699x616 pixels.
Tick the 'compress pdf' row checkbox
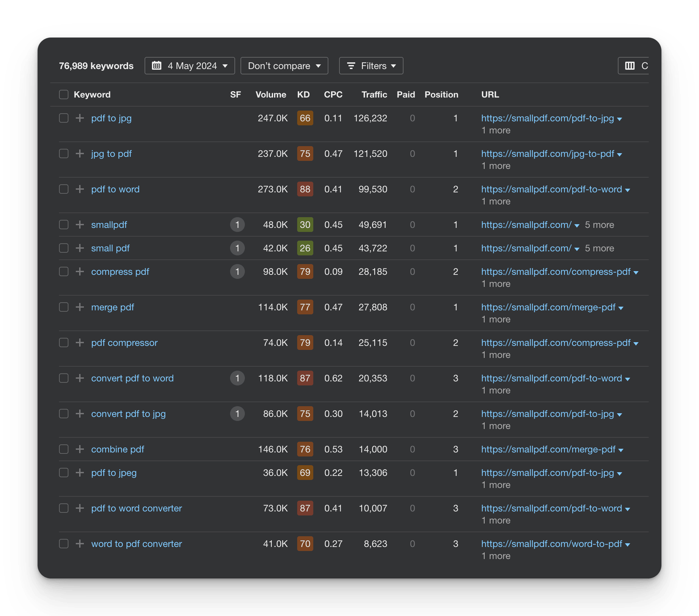[x=64, y=272]
